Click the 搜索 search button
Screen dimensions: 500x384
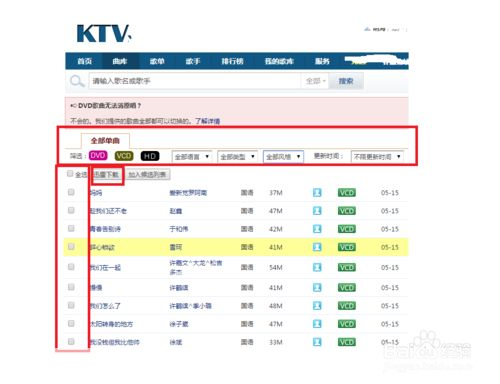pyautogui.click(x=346, y=81)
